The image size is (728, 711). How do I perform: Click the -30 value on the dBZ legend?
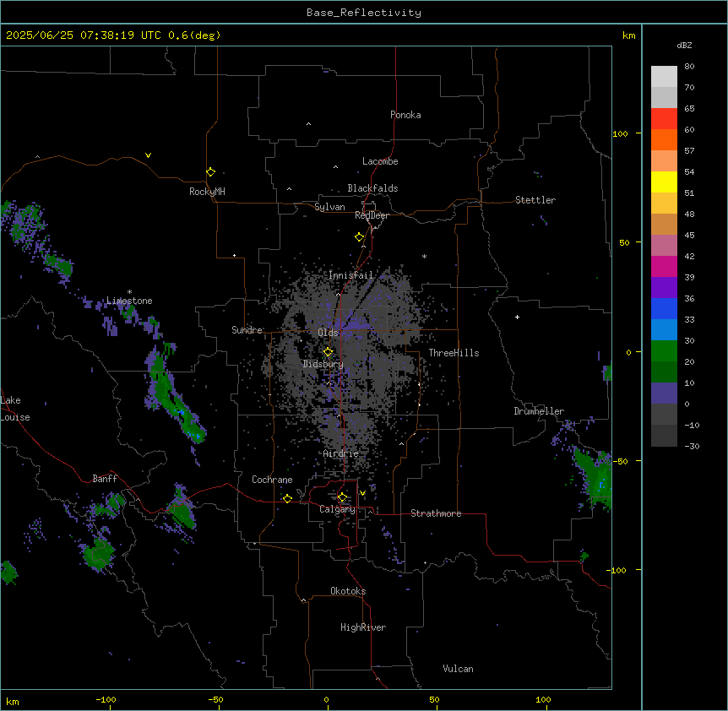(692, 446)
